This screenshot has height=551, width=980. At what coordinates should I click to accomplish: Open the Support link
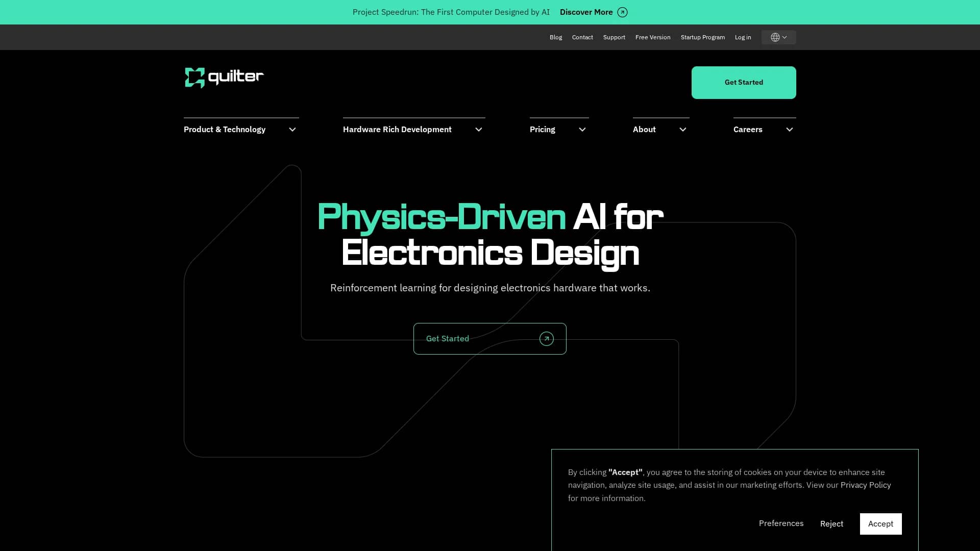click(x=614, y=37)
